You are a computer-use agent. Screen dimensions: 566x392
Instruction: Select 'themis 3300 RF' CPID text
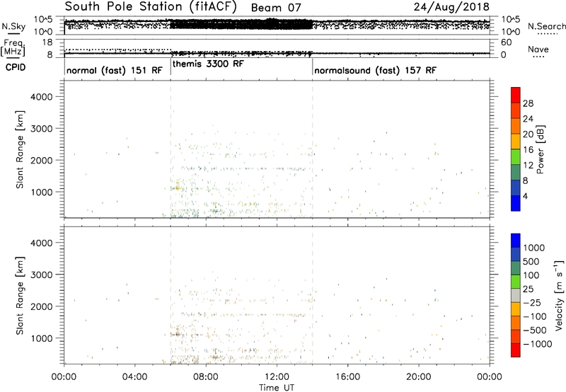(x=208, y=64)
